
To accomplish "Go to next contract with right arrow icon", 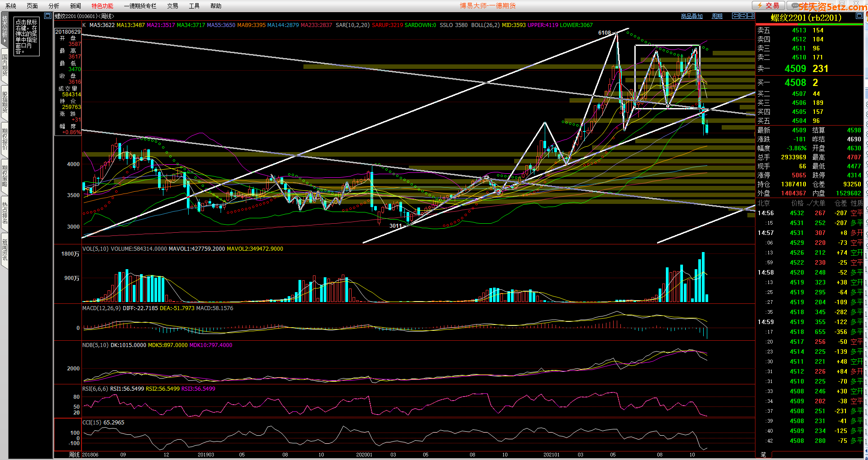I will tap(743, 16).
